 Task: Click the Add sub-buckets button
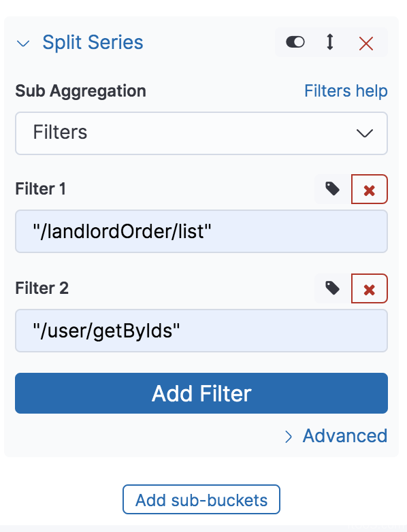201,499
